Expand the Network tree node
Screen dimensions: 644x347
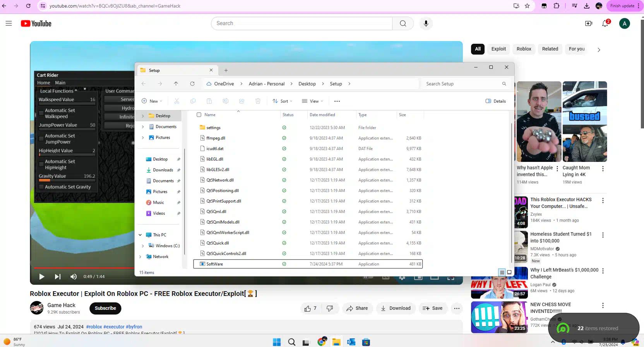(140, 256)
